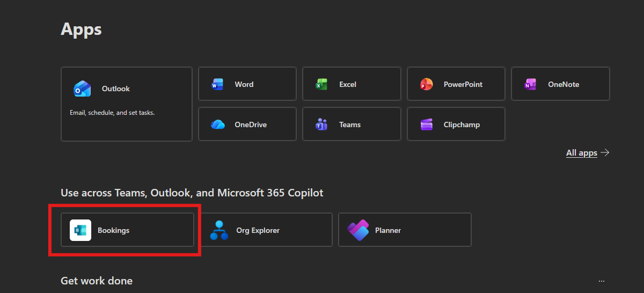Click the 'Apps' page heading

tap(81, 29)
